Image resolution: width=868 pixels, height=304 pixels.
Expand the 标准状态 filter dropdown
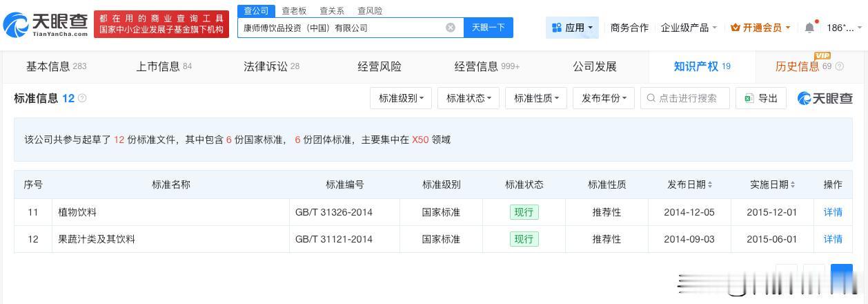coord(468,98)
